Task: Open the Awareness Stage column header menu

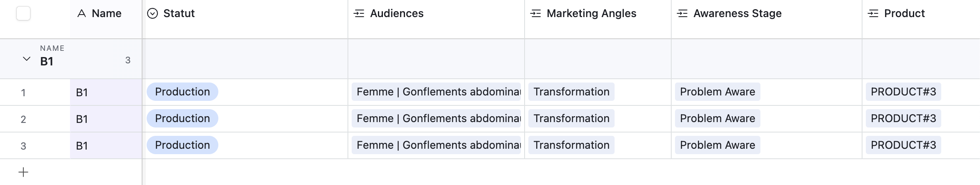Action: coord(737,14)
